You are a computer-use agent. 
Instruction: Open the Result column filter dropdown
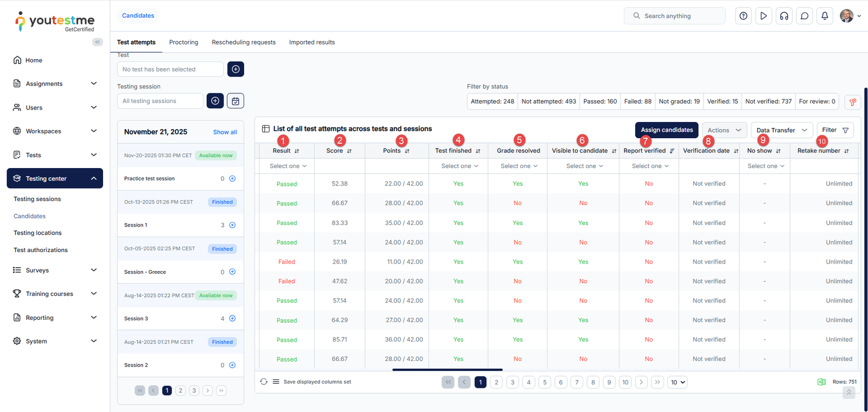click(288, 166)
